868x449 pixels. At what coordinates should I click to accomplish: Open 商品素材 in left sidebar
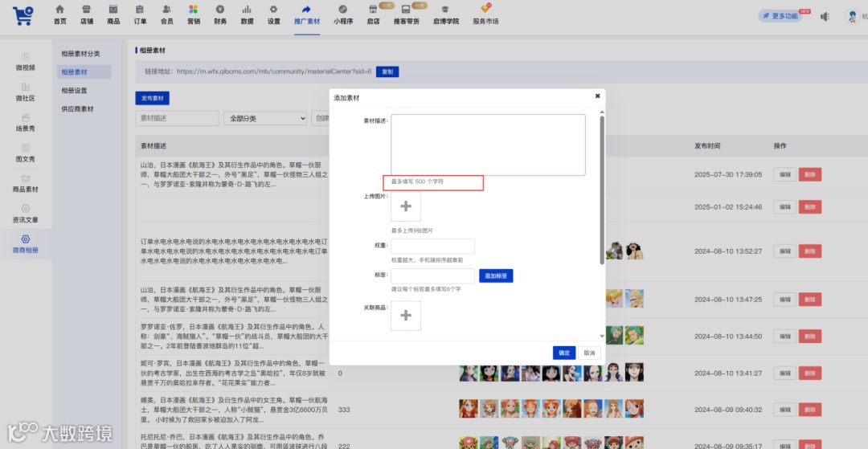(x=26, y=184)
